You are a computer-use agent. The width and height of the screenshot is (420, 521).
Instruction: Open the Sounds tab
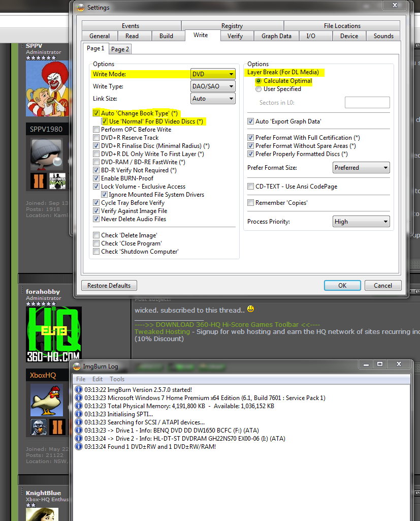(x=383, y=36)
